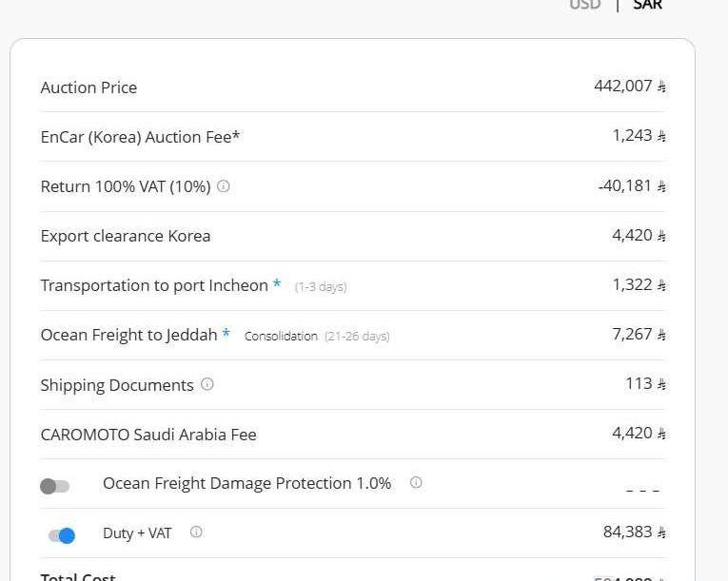Image resolution: width=728 pixels, height=581 pixels.
Task: Select Consolidation shipping option label
Action: 281,336
